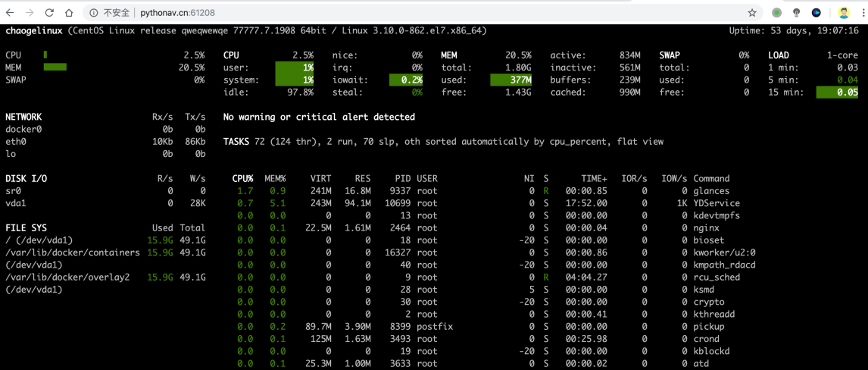Click the IOW/s column header
The image size is (868, 370).
point(674,178)
